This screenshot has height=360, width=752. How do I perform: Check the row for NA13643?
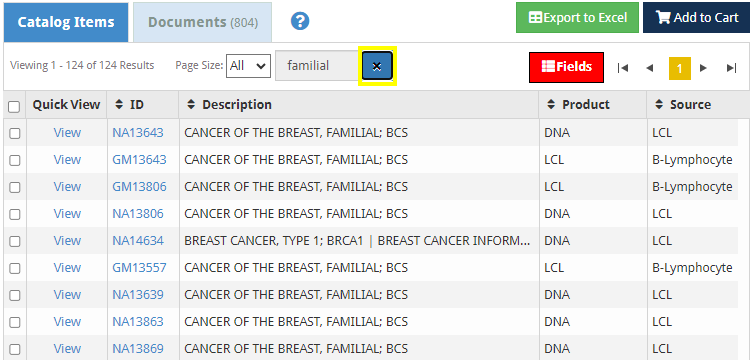click(15, 133)
